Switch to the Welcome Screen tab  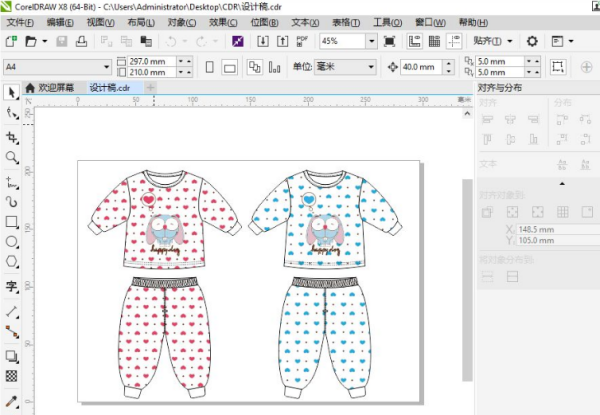(50, 88)
